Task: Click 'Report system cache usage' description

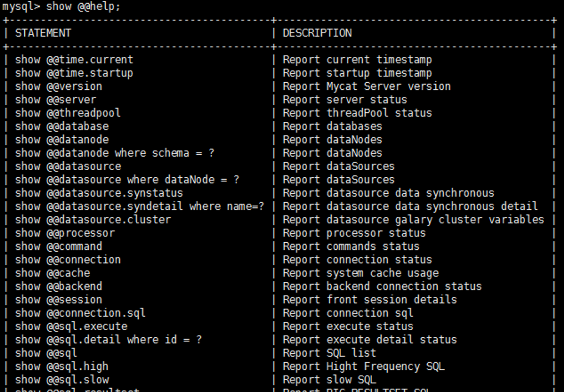Action: (360, 273)
